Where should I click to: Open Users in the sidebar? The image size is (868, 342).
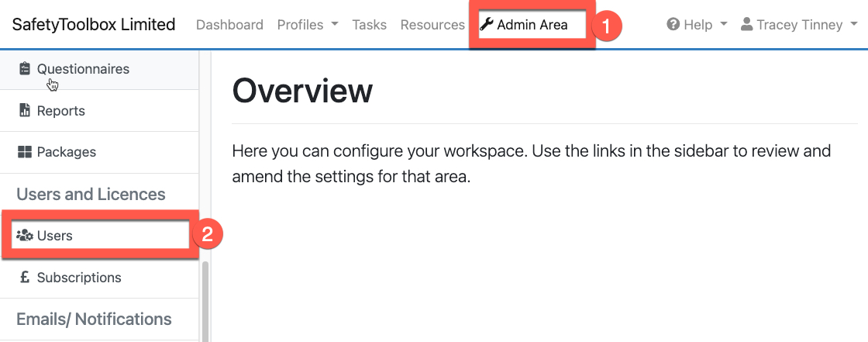pyautogui.click(x=99, y=236)
